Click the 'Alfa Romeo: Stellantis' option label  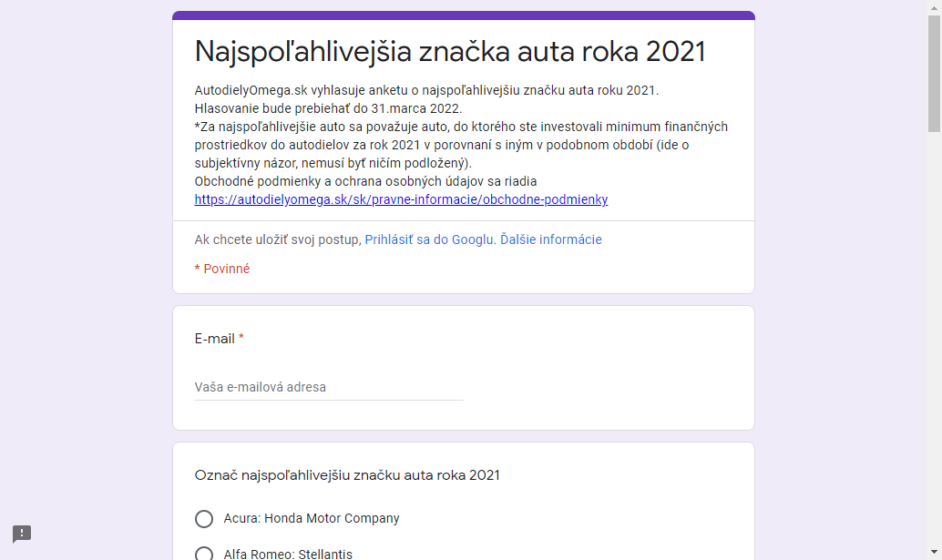pyautogui.click(x=288, y=554)
